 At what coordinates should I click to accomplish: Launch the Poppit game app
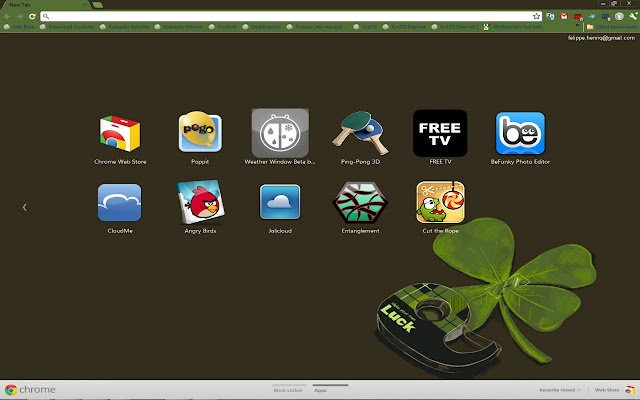click(x=200, y=132)
